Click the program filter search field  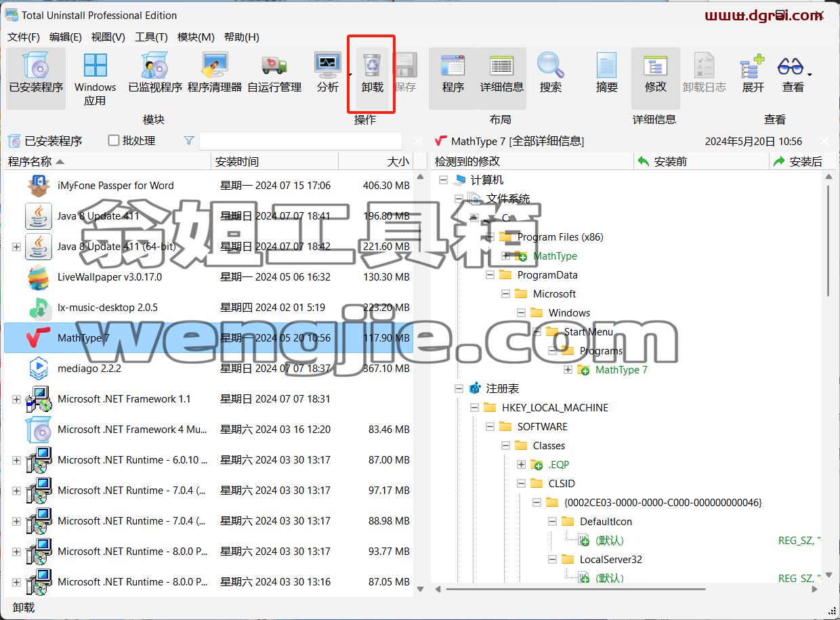pyautogui.click(x=301, y=140)
